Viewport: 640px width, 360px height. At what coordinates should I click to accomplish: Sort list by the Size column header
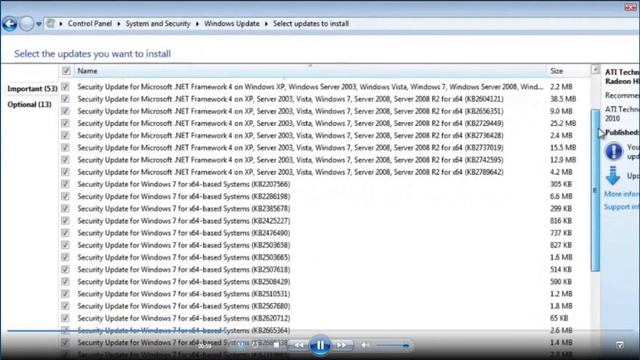(x=568, y=71)
